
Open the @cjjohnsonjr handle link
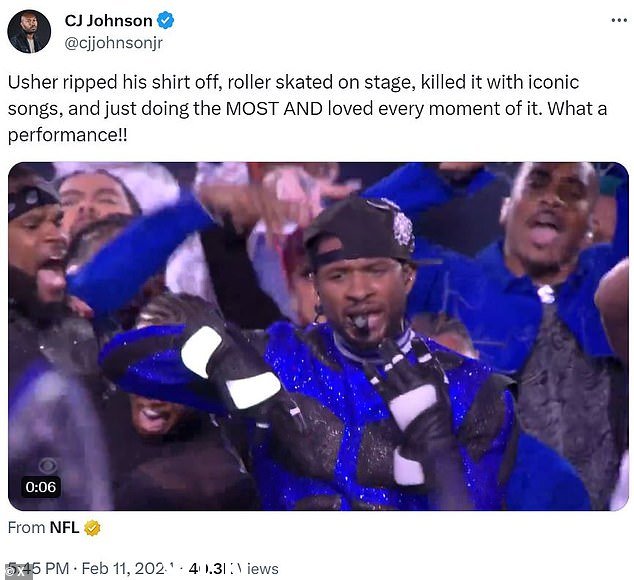[x=114, y=43]
